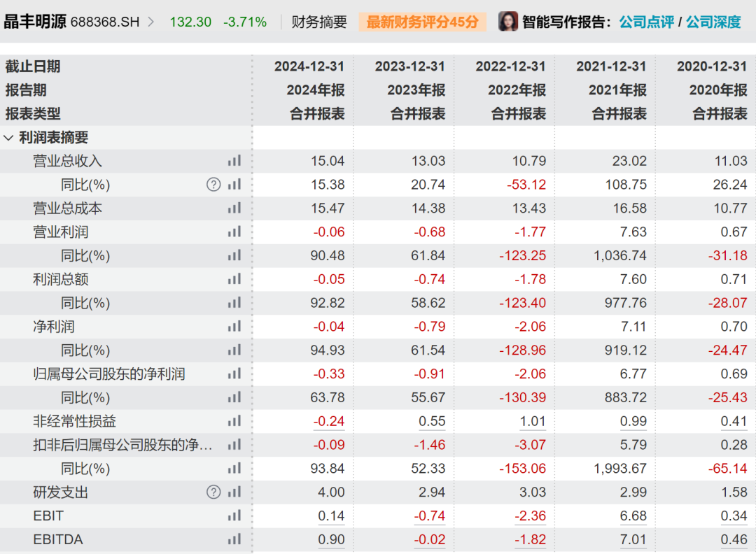Viewport: 756px width, 554px height.
Task: Open chart icon for 营业总成本 row
Action: (x=234, y=208)
